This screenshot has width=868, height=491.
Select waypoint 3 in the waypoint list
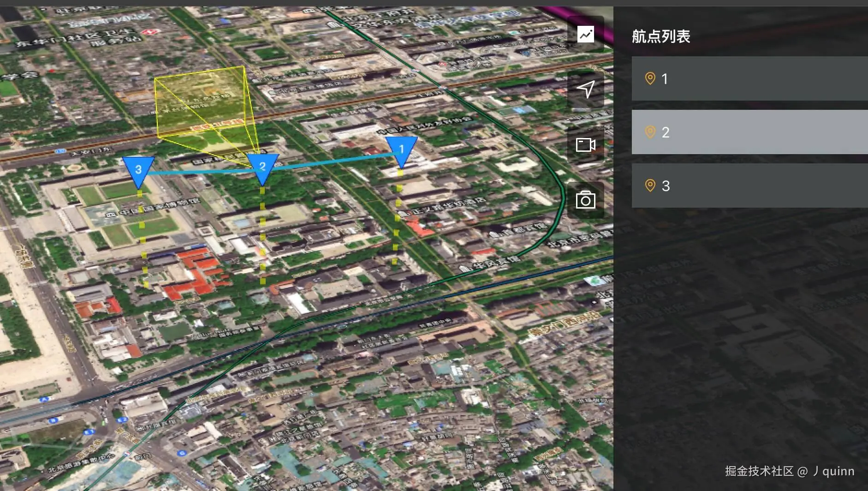[x=750, y=186]
